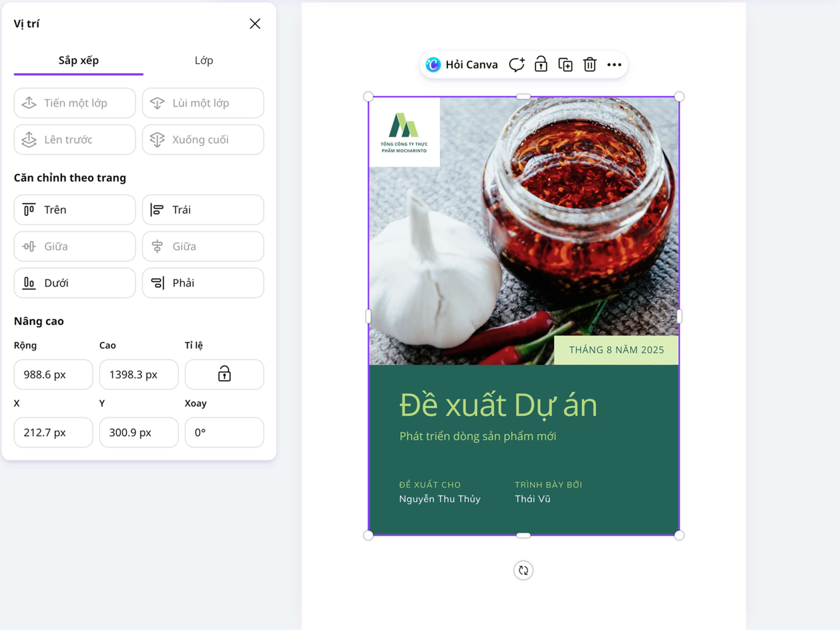Align element to Trái of page
Image resolution: width=840 pixels, height=630 pixels.
point(203,210)
